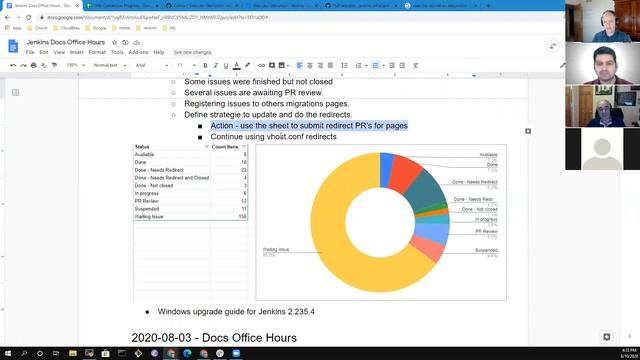Open the Normal text styles dropdown
This screenshot has width=640, height=360.
[x=109, y=65]
